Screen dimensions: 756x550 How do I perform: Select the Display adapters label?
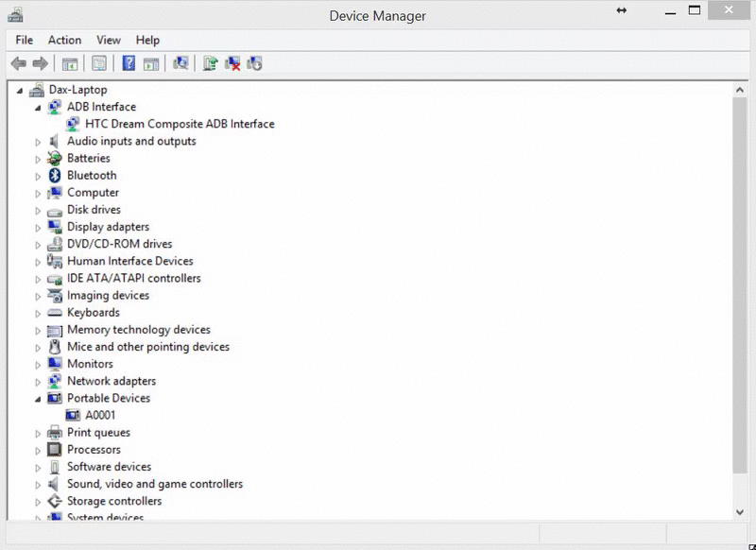click(108, 227)
